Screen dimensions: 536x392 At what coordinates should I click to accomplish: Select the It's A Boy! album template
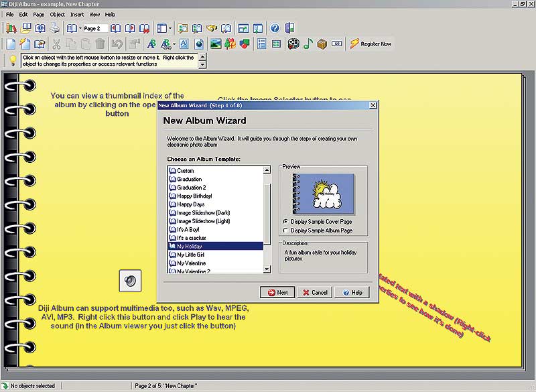(216, 229)
